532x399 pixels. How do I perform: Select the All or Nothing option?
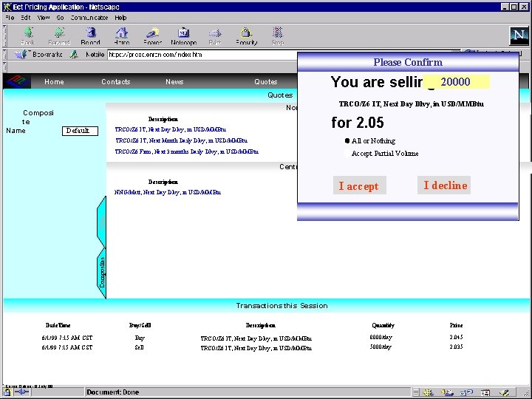click(x=347, y=140)
